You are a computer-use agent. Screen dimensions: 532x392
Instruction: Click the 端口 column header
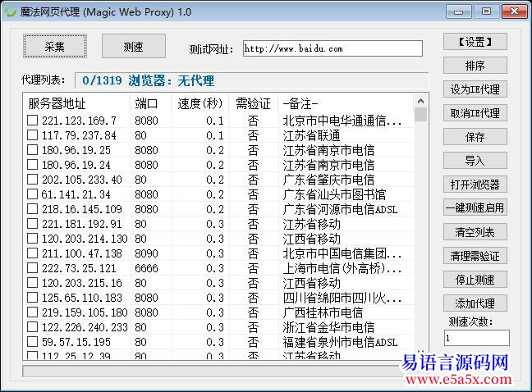(151, 103)
